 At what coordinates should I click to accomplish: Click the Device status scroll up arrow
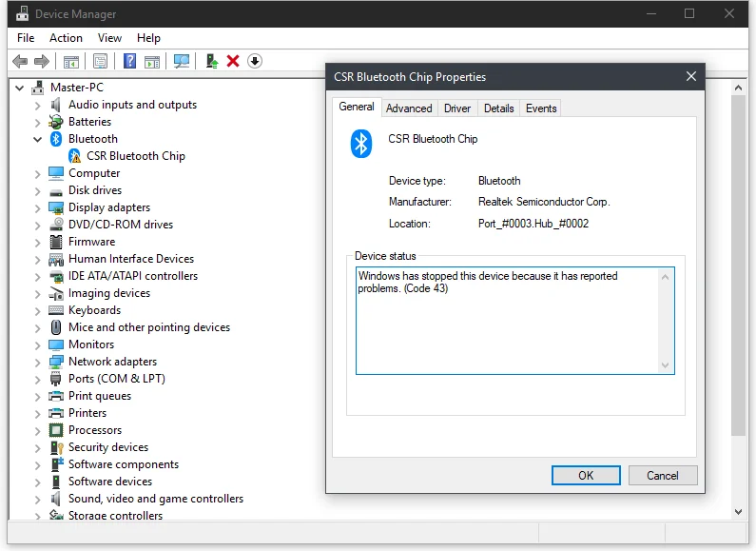(x=665, y=277)
